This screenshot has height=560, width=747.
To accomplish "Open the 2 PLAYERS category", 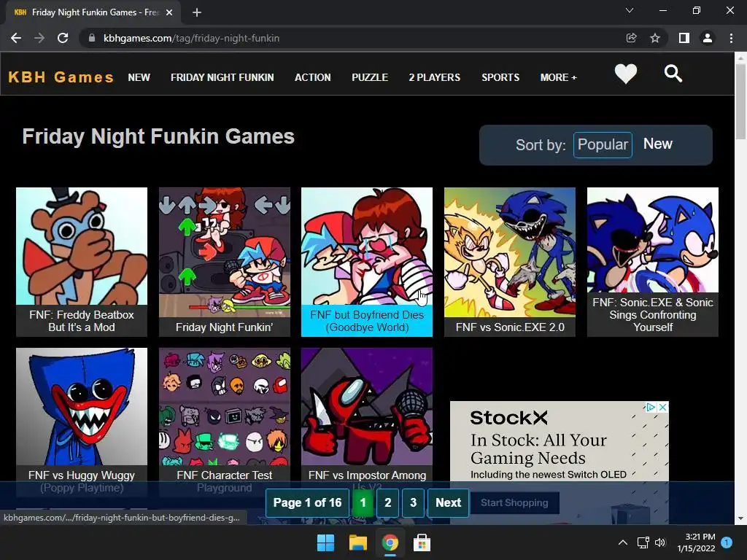I will tap(435, 77).
